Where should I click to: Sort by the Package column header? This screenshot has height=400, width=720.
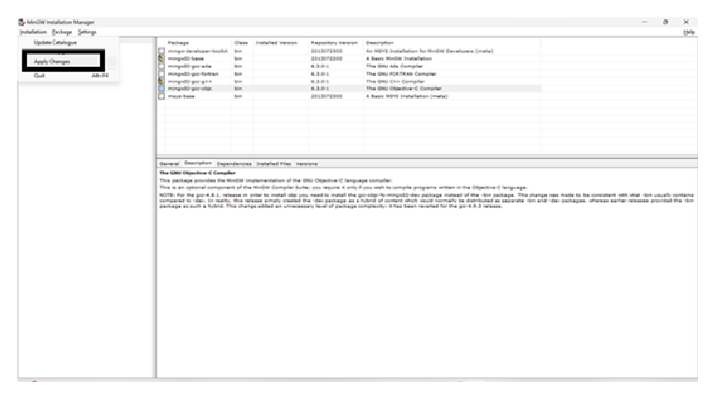[178, 43]
